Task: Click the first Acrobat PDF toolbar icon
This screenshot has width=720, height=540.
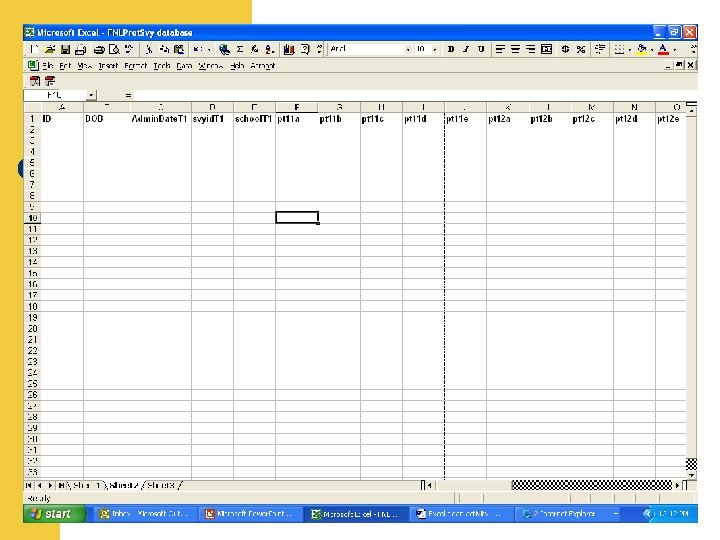Action: [35, 81]
